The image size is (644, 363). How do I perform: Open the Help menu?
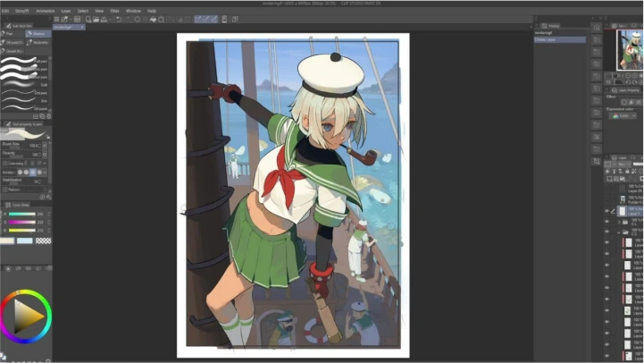tap(152, 11)
